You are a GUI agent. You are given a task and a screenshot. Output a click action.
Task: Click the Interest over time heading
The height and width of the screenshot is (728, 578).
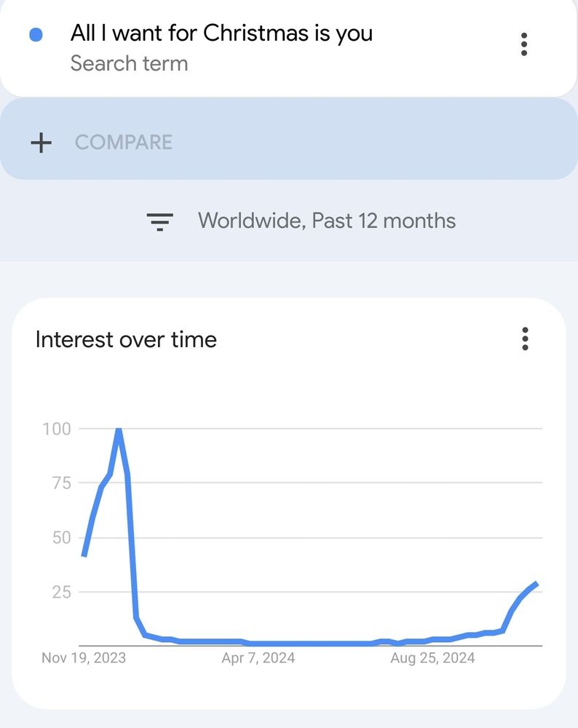[126, 339]
